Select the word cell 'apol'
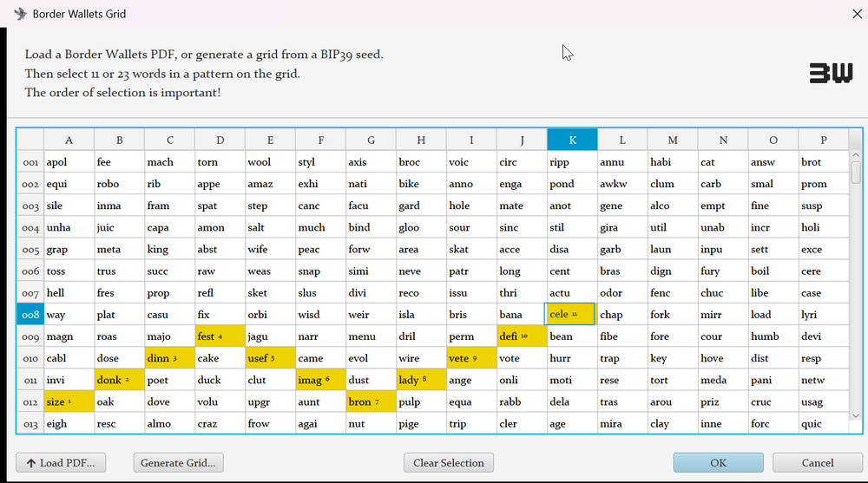The image size is (868, 483). (69, 162)
